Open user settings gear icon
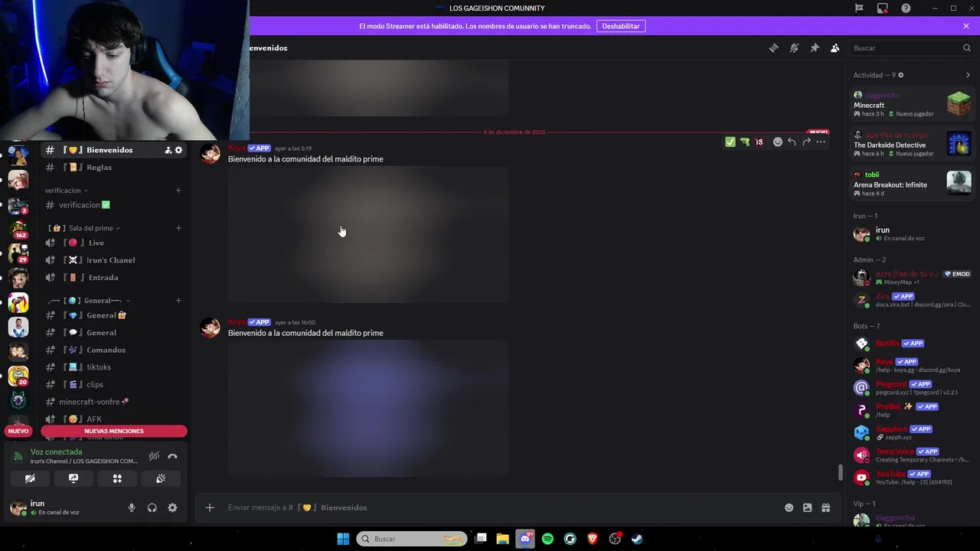This screenshot has width=980, height=551. (172, 507)
